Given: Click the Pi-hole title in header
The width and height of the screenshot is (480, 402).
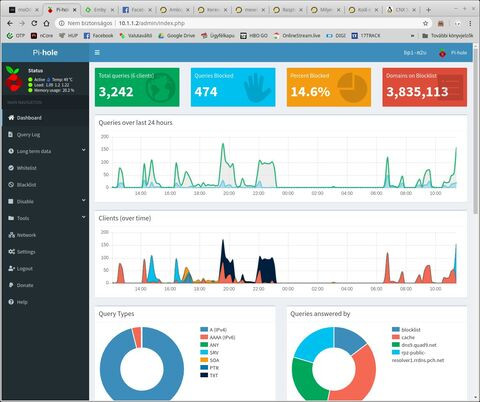Looking at the screenshot, I should 45,53.
